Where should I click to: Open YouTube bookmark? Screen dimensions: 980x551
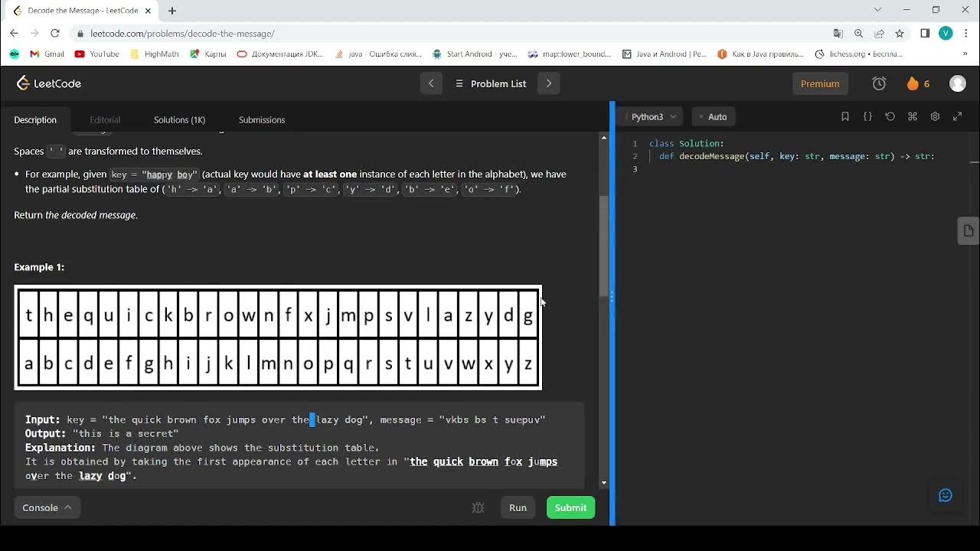pos(97,54)
